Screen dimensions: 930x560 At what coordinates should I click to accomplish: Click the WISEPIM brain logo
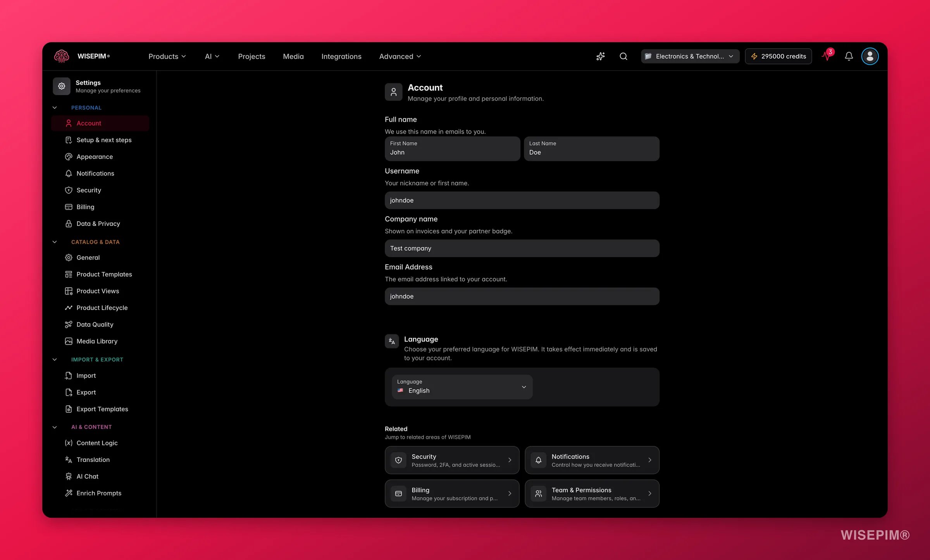(61, 56)
